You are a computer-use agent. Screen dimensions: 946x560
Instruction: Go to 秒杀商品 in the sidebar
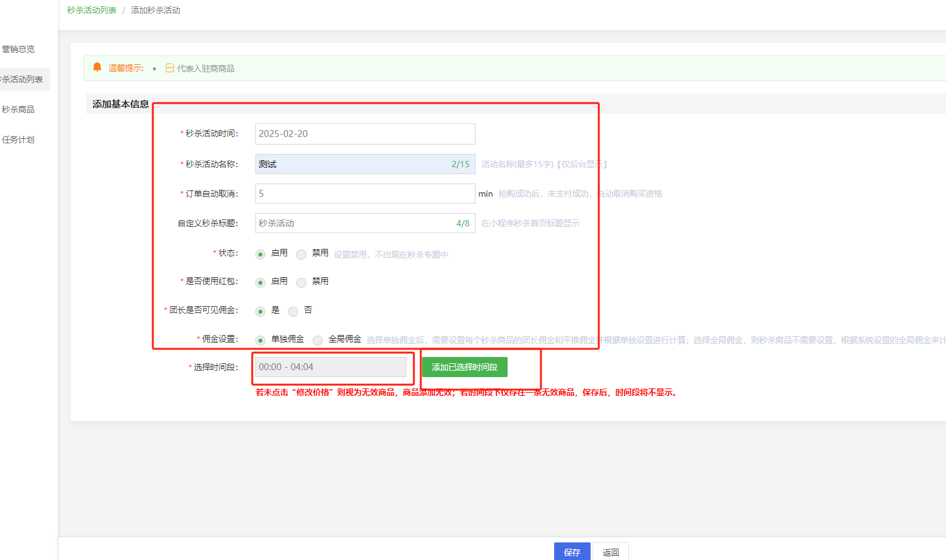18,109
